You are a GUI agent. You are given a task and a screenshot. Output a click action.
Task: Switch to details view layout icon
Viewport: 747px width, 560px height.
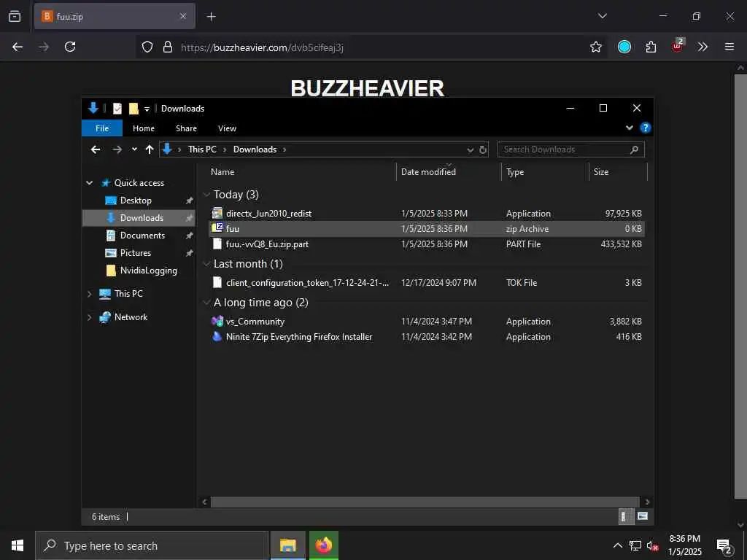[x=625, y=517]
